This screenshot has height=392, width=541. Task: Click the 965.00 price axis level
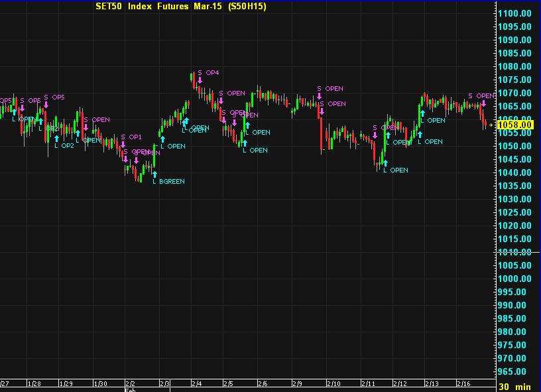pos(515,371)
